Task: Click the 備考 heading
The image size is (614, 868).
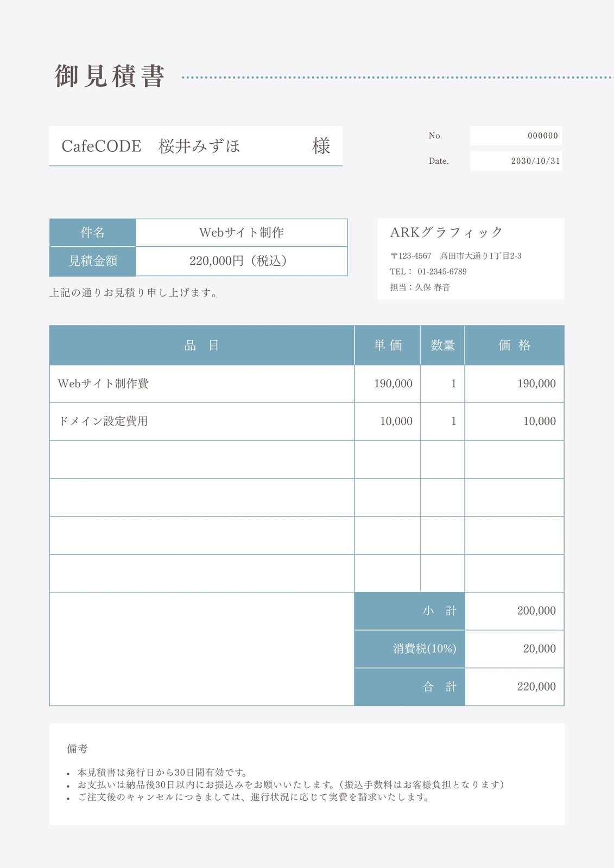Action: click(x=77, y=749)
